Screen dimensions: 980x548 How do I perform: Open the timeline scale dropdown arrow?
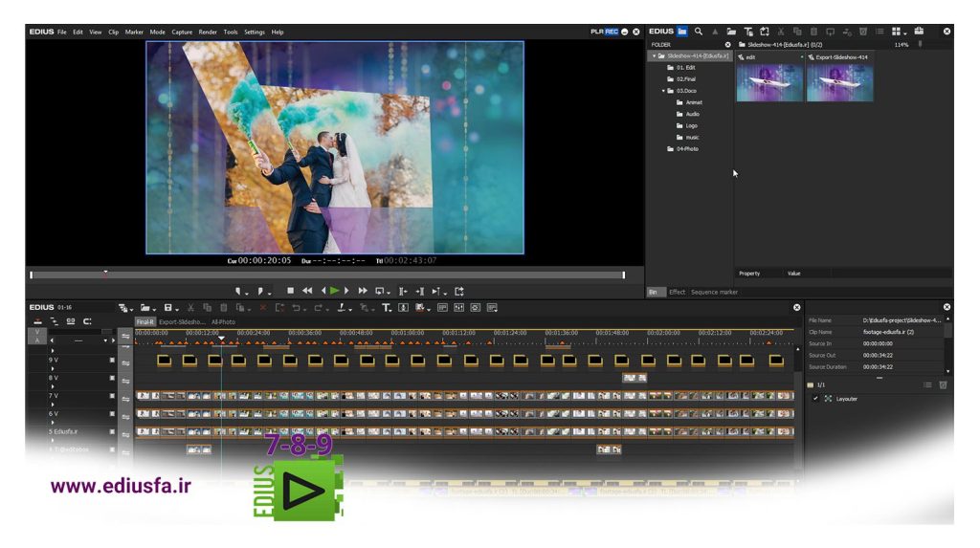[x=105, y=340]
